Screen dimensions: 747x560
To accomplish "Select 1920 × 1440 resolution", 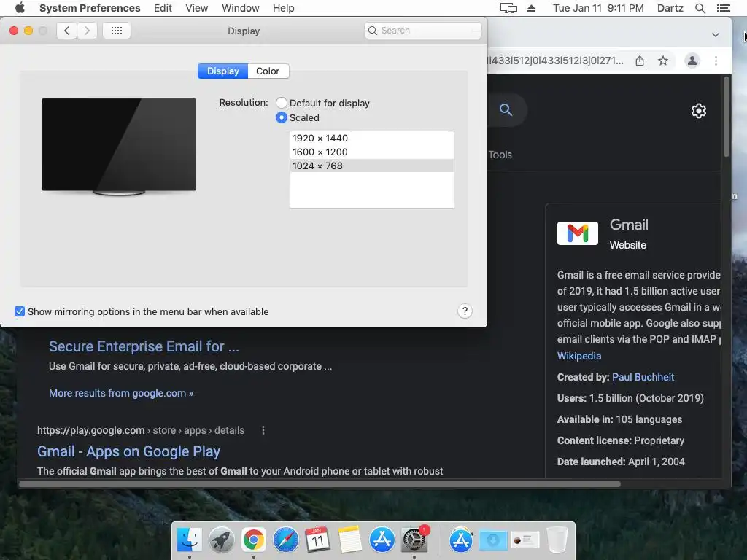I will (x=371, y=138).
